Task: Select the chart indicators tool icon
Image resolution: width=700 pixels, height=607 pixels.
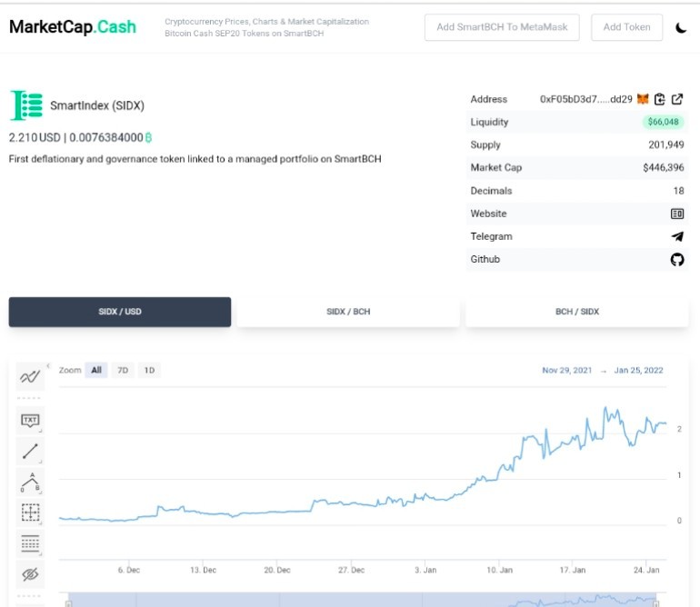Action: point(30,377)
